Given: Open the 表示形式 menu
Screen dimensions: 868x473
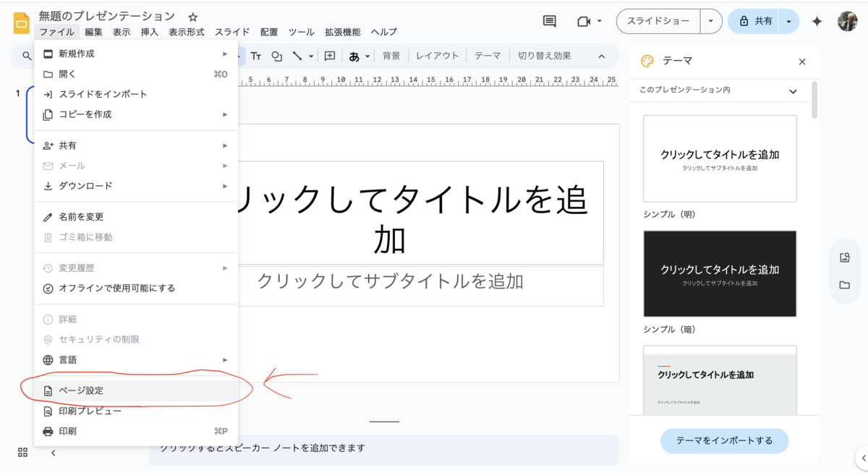Looking at the screenshot, I should point(187,33).
